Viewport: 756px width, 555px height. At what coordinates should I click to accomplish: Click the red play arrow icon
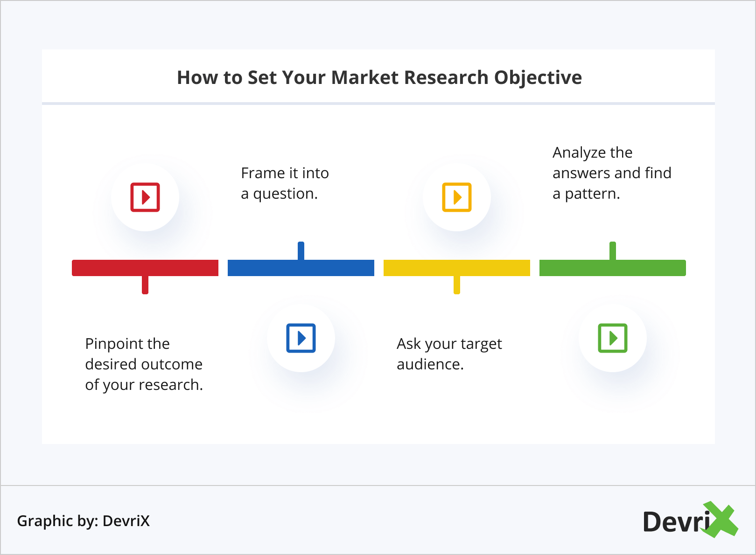pyautogui.click(x=145, y=197)
